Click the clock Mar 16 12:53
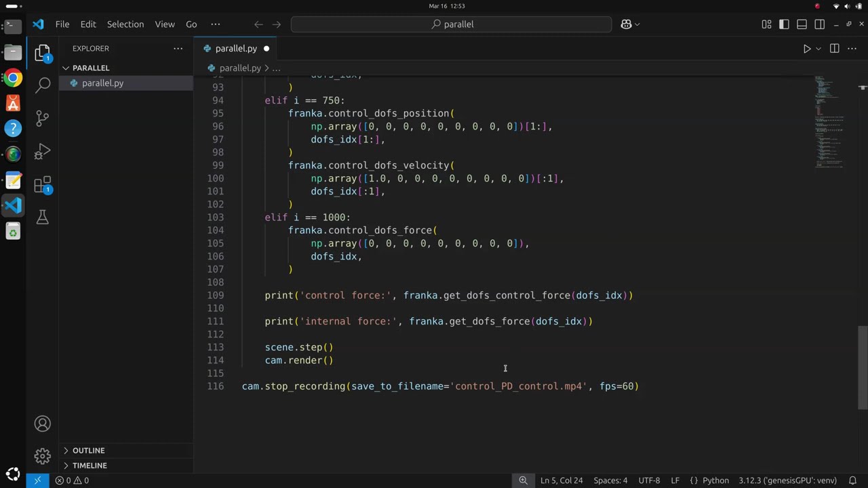This screenshot has height=488, width=868. [x=447, y=5]
